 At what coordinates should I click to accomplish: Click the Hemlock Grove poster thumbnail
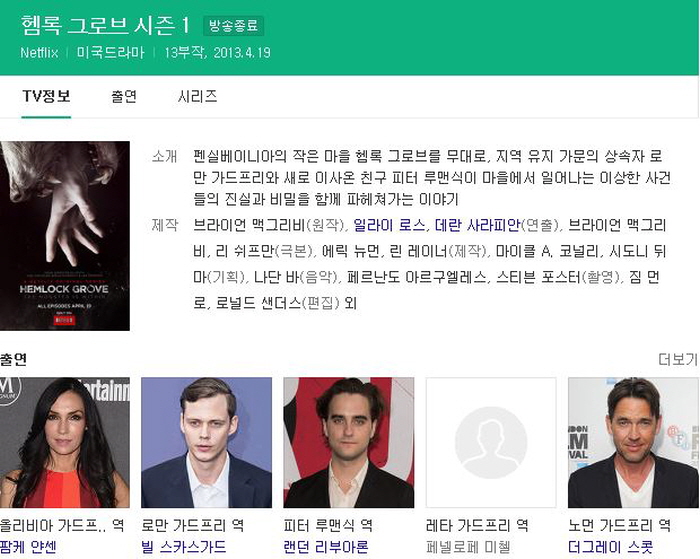65,236
